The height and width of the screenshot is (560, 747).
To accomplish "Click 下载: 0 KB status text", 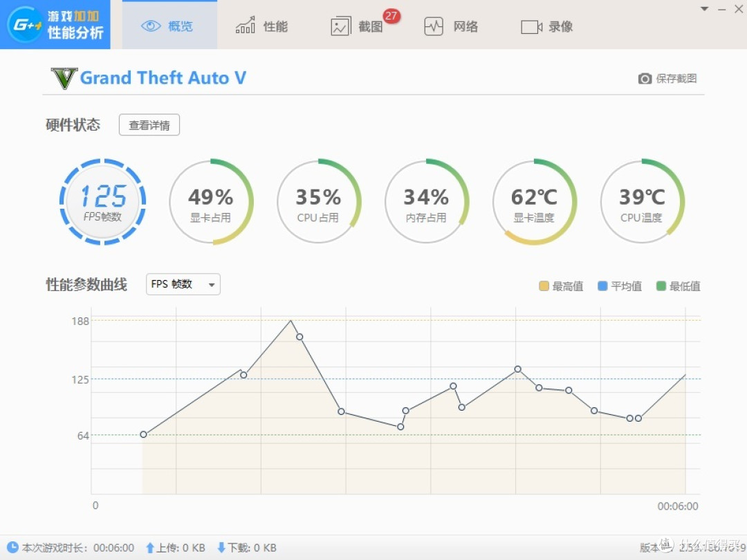I will (252, 548).
